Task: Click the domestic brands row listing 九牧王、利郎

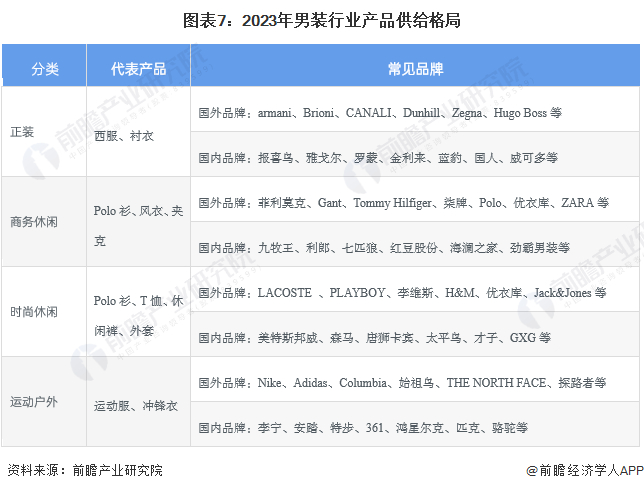Action: [415, 244]
